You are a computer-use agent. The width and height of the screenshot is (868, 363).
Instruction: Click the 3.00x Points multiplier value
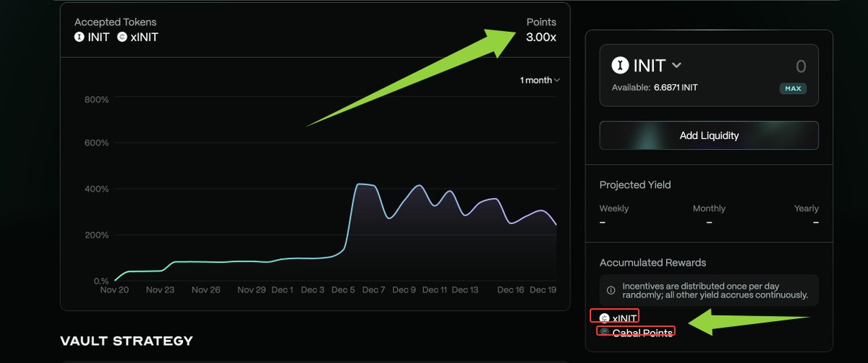coord(541,37)
